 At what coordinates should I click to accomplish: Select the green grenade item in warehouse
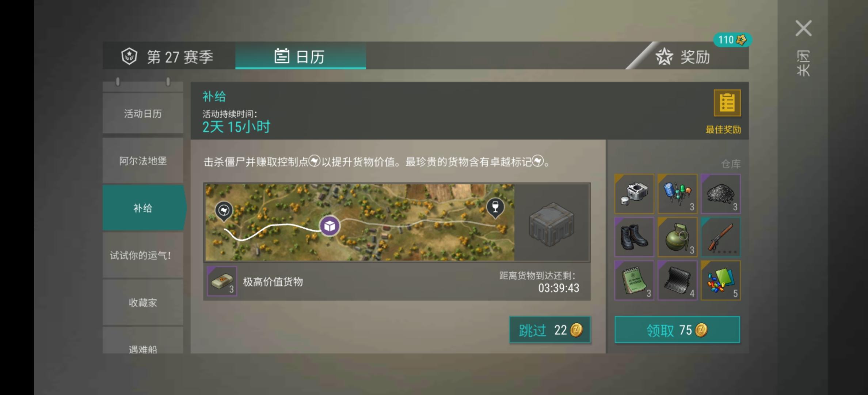point(677,237)
